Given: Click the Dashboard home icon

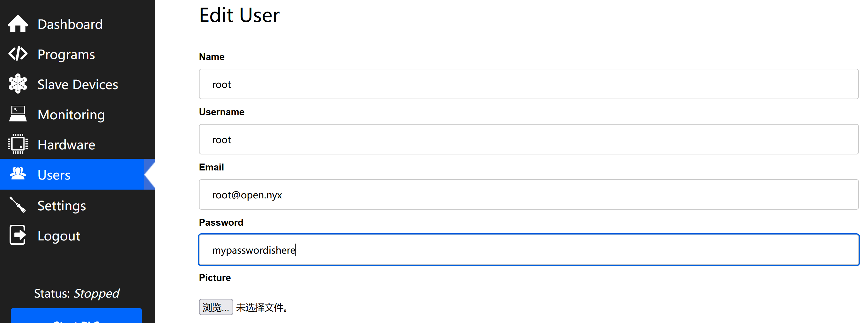Looking at the screenshot, I should pyautogui.click(x=18, y=24).
